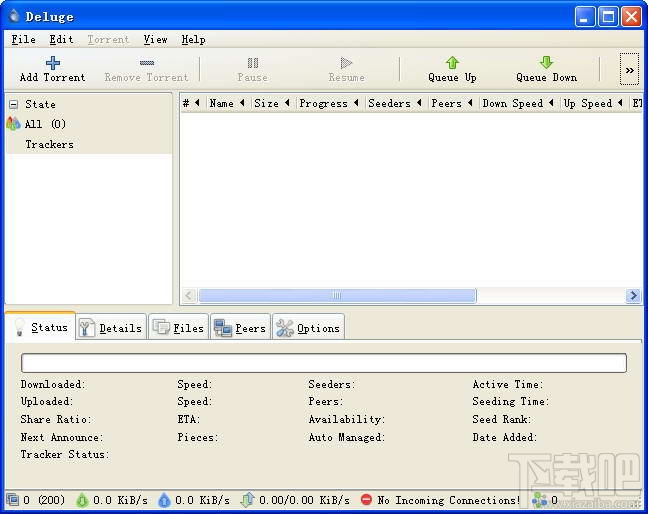Switch to the Files tab
Viewport: 648px width, 514px height.
tap(178, 328)
